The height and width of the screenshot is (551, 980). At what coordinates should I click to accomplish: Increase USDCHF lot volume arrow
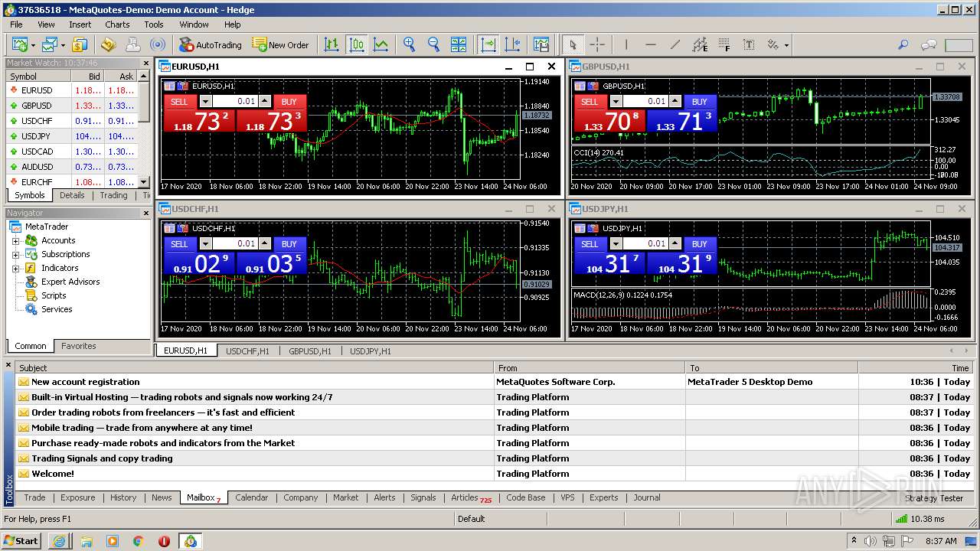coord(265,244)
